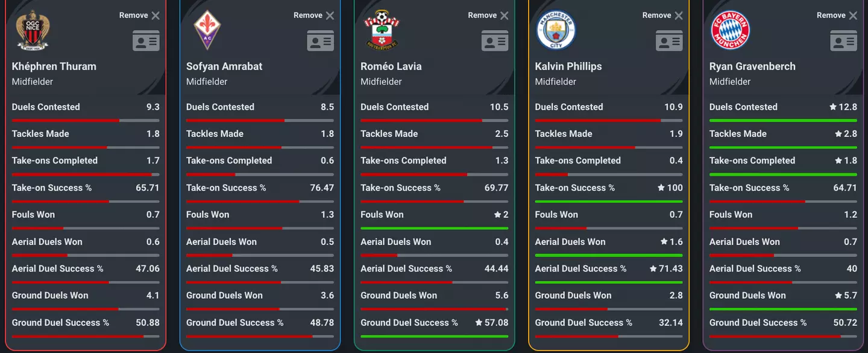Remove Roméo Lavia from the comparison
868x353 pixels.
504,16
